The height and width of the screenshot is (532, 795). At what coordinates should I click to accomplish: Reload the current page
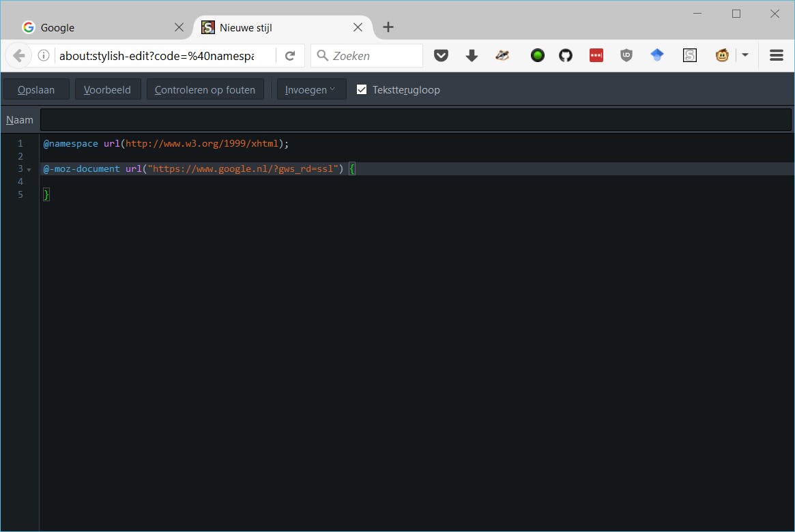290,56
